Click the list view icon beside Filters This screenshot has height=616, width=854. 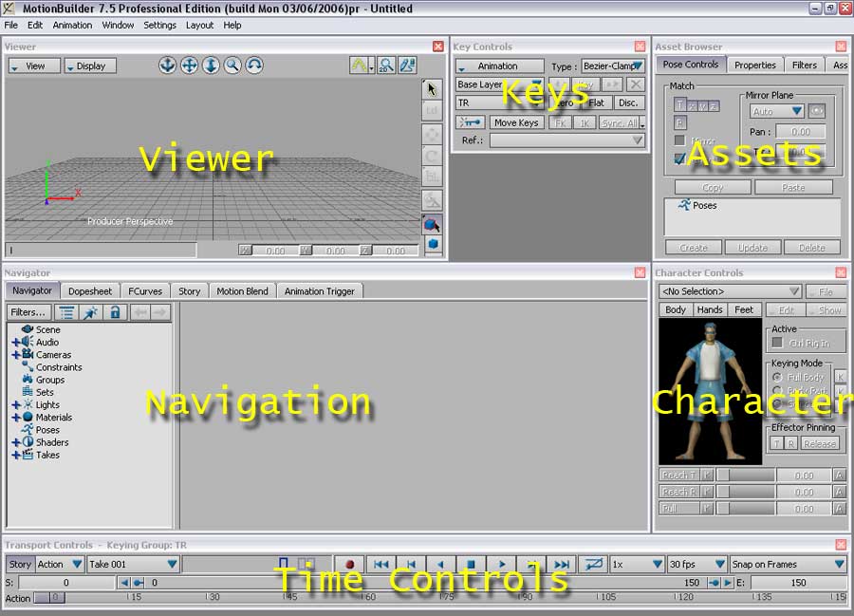pos(66,312)
